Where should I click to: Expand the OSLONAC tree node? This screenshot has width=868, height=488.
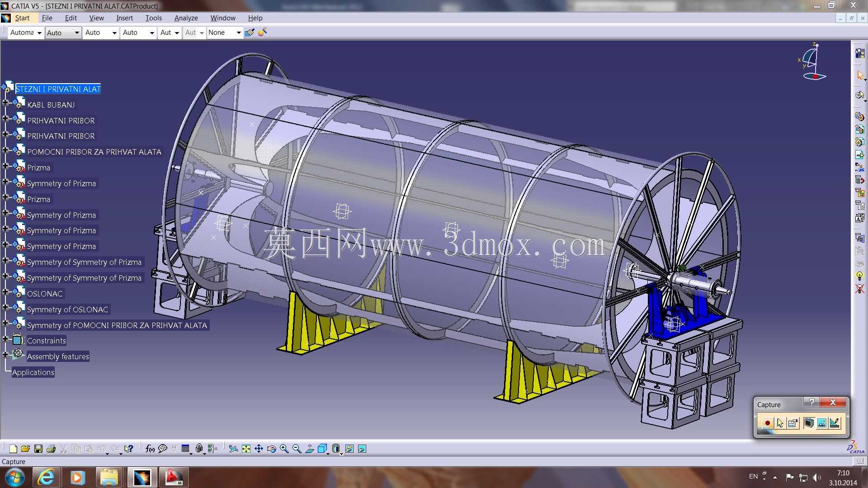[x=5, y=292]
